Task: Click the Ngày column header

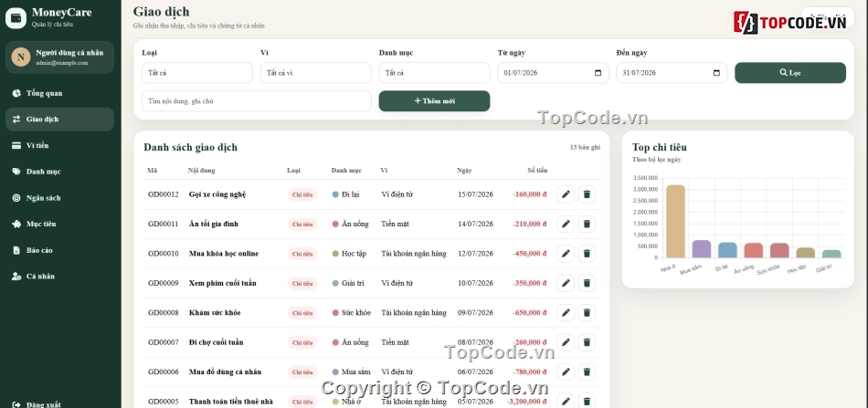Action: tap(464, 171)
